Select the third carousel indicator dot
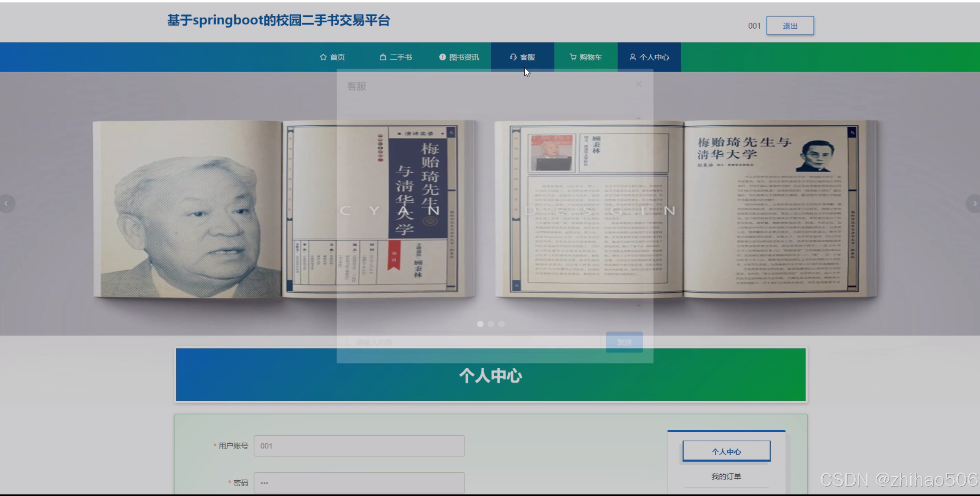This screenshot has width=980, height=496. click(501, 324)
